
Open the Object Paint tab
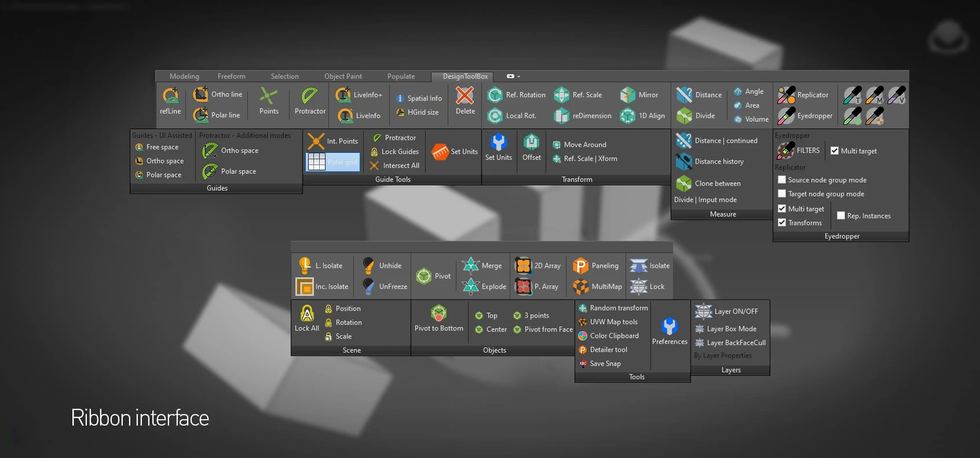pyautogui.click(x=343, y=76)
